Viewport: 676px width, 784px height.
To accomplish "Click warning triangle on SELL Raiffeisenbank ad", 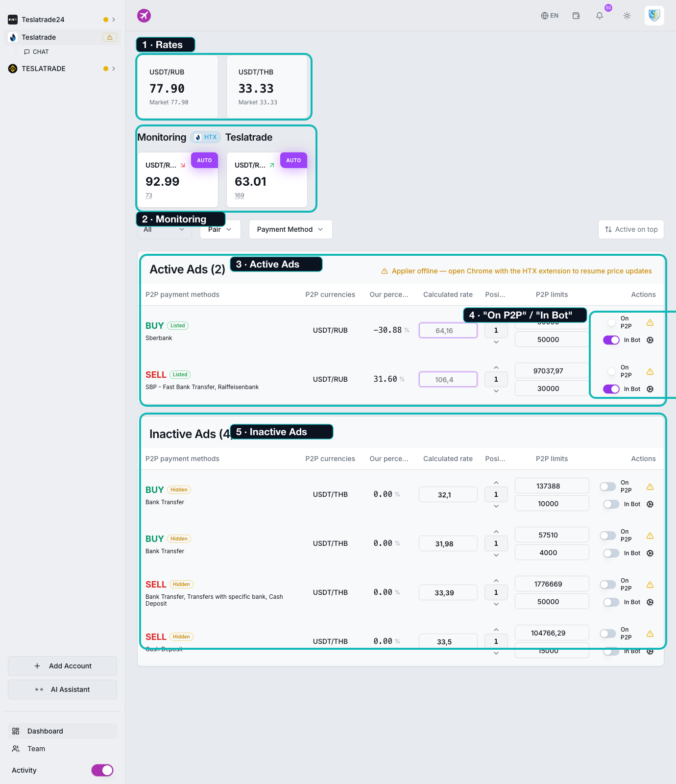I will (x=650, y=371).
